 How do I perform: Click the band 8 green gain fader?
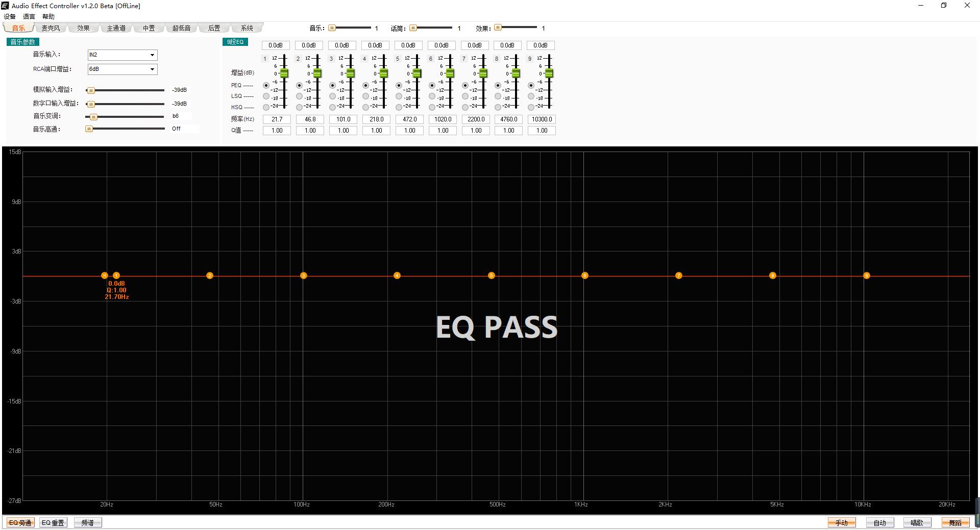click(x=516, y=74)
